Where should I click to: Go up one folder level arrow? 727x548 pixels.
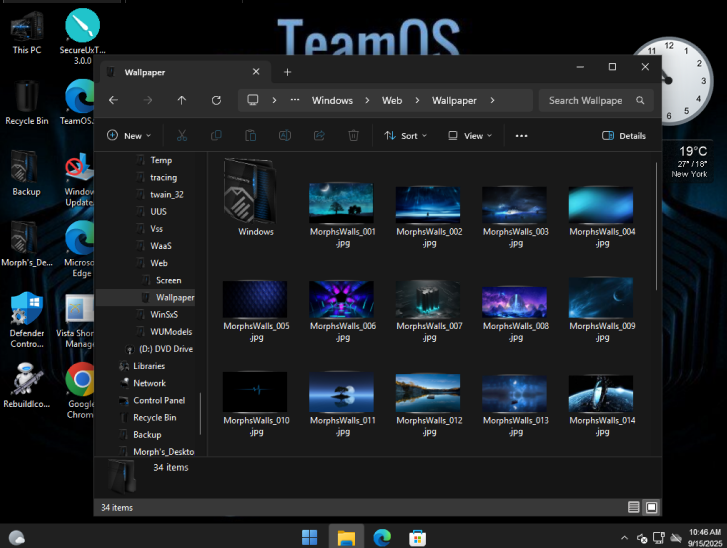[x=182, y=100]
